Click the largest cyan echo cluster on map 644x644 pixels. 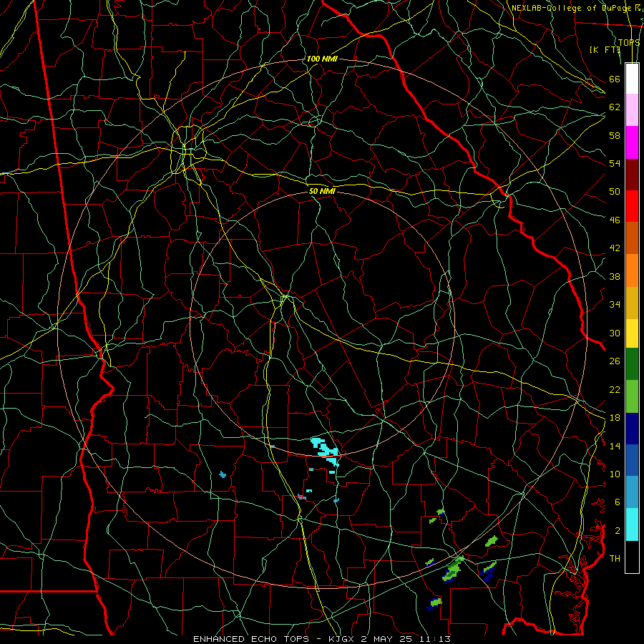pos(326,451)
